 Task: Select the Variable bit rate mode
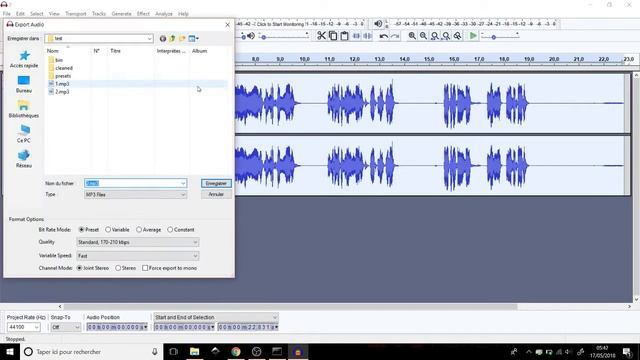[x=108, y=230]
